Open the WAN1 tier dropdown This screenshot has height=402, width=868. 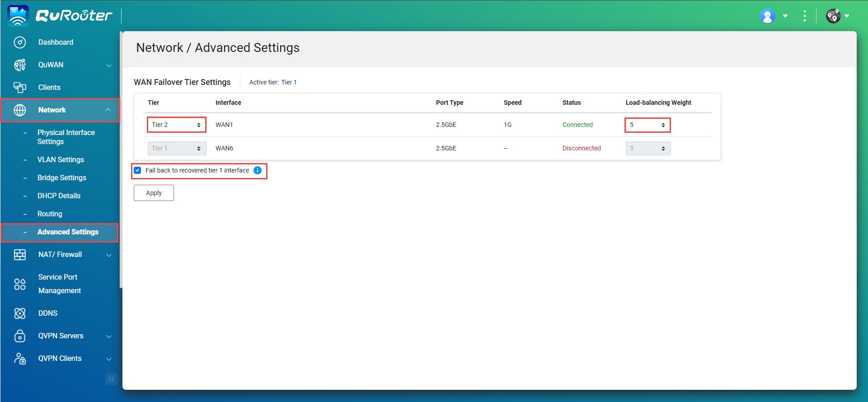pyautogui.click(x=177, y=125)
